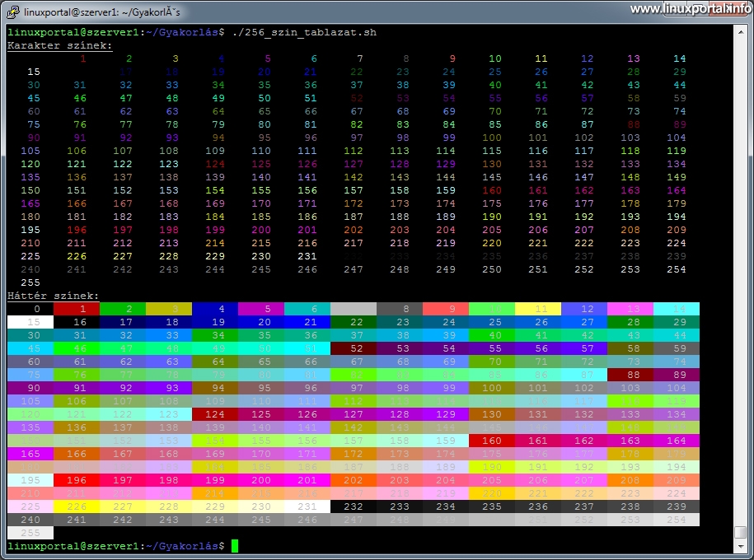Click the number 255 in the character table
This screenshot has width=754, height=560.
tap(30, 282)
